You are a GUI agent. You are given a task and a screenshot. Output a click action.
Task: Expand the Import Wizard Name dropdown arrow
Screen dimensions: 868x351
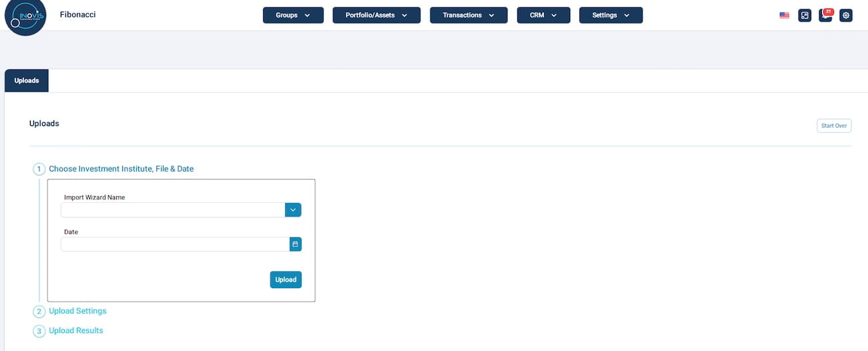[x=293, y=210]
